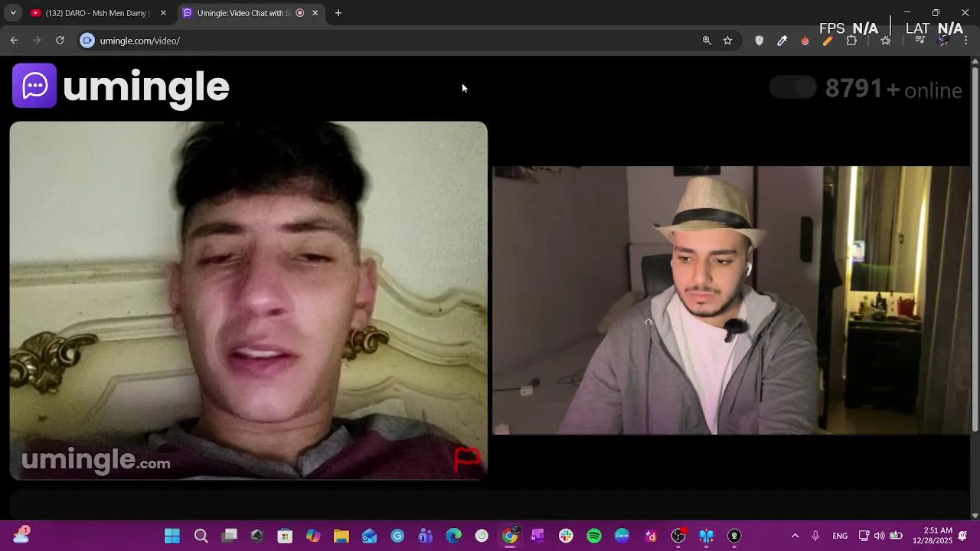Open notifications bell in the taskbar

click(x=962, y=536)
